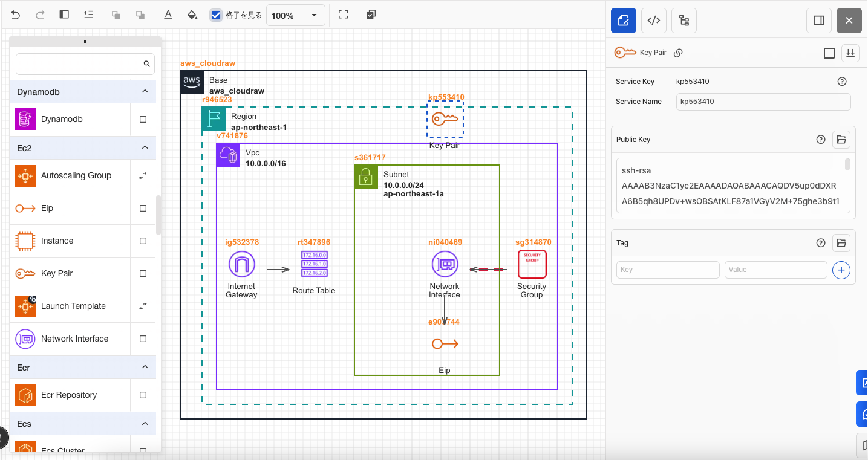Select Launch Template component in palette

[70, 306]
